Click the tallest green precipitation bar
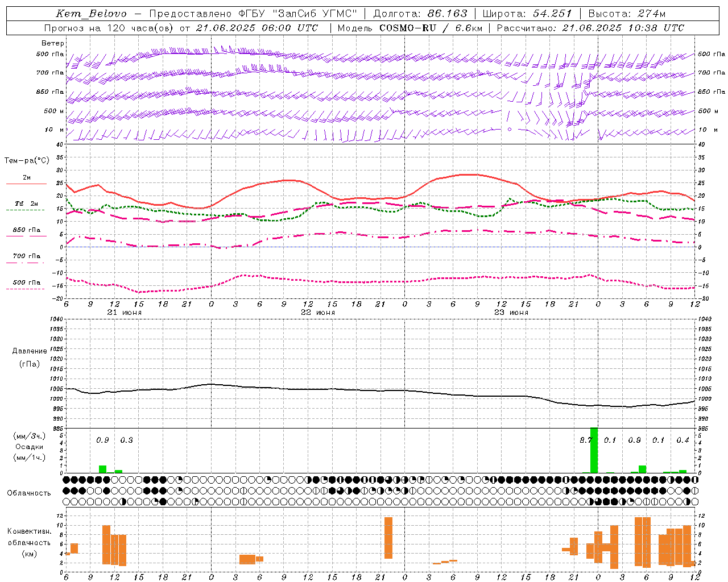This screenshot has height=582, width=728. tap(594, 450)
